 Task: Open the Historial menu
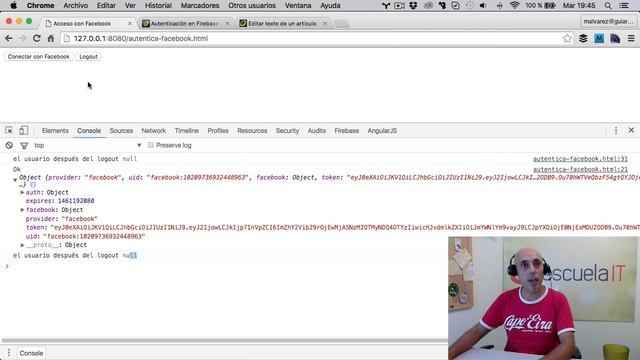pyautogui.click(x=158, y=6)
